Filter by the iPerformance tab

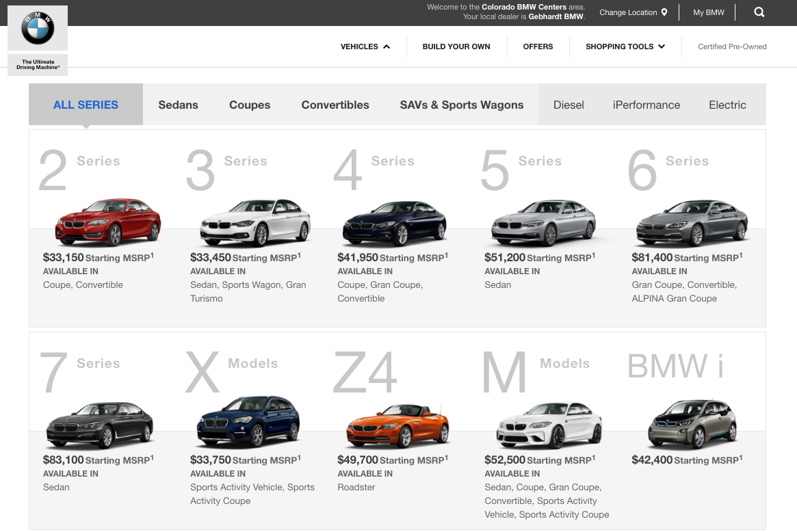coord(646,105)
